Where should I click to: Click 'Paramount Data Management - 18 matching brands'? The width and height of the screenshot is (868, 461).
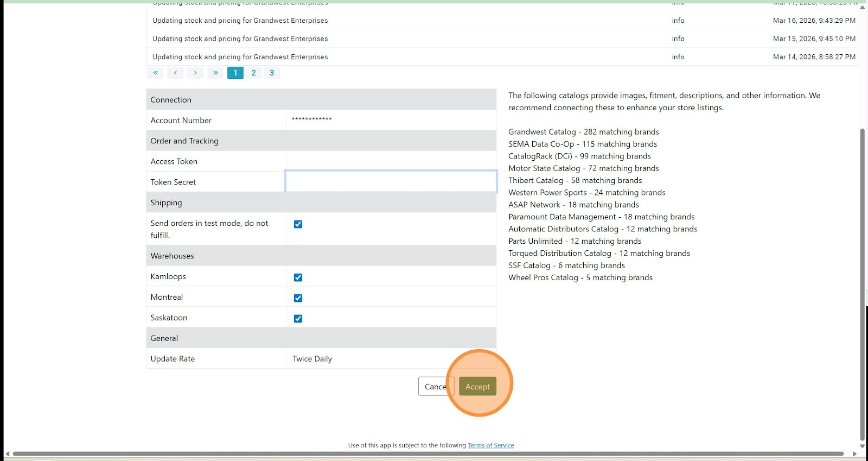[601, 217]
